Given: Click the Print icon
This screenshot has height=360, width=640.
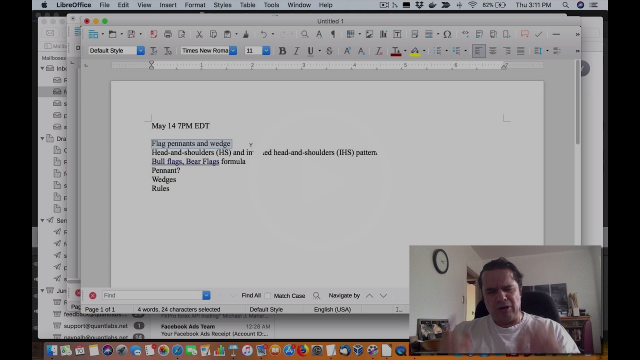Looking at the screenshot, I should point(168,34).
